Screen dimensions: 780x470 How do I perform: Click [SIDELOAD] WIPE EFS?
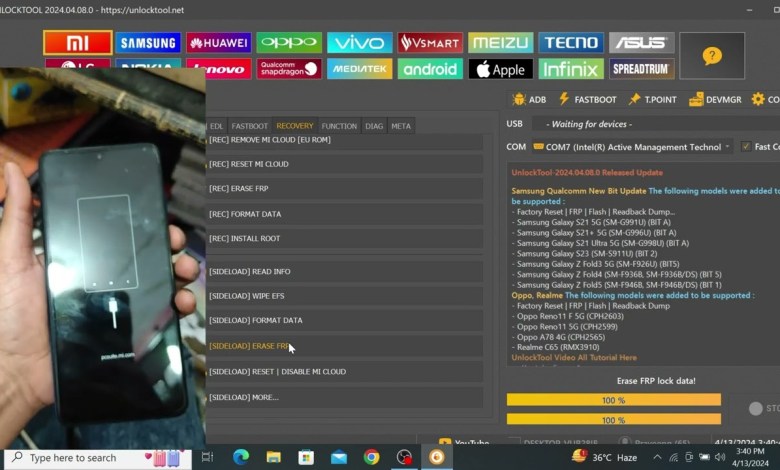coord(344,296)
